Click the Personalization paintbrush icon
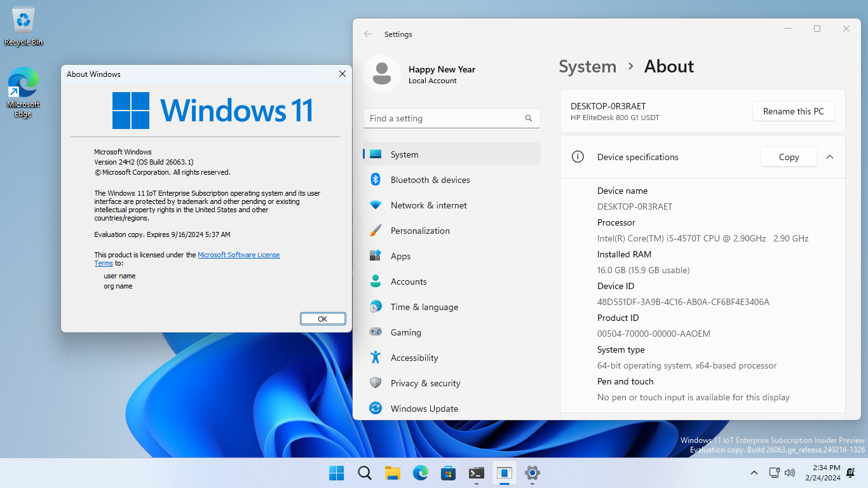 point(376,231)
